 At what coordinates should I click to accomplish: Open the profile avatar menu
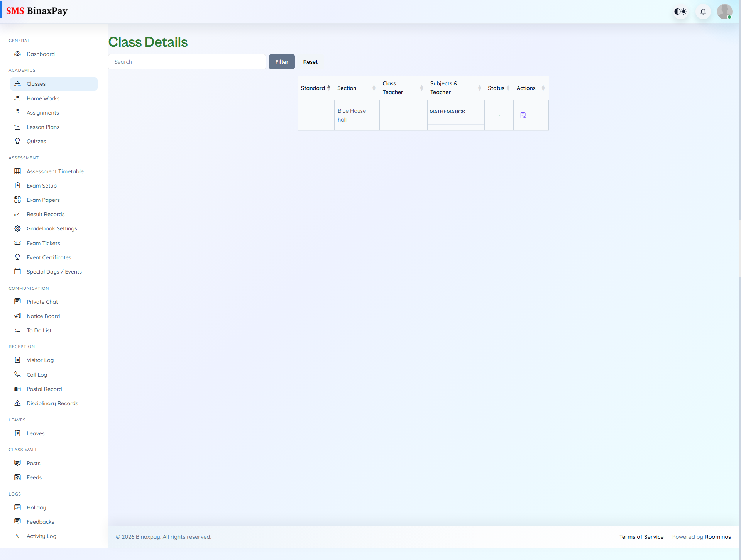725,11
